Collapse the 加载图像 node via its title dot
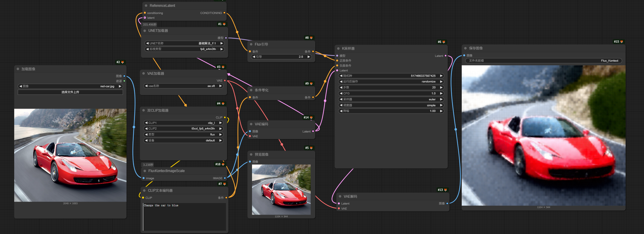The height and width of the screenshot is (234, 644). click(18, 69)
